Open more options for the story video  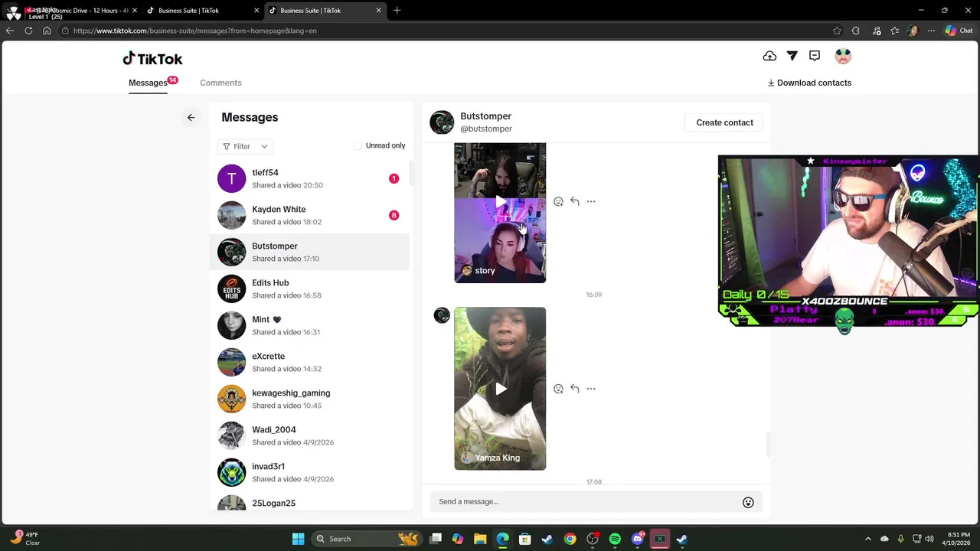(591, 201)
